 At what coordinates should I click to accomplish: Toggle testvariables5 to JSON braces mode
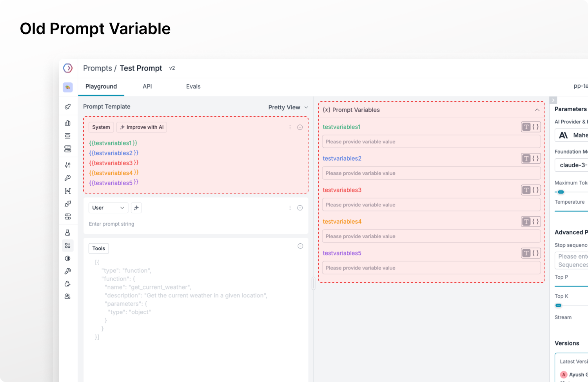point(535,253)
